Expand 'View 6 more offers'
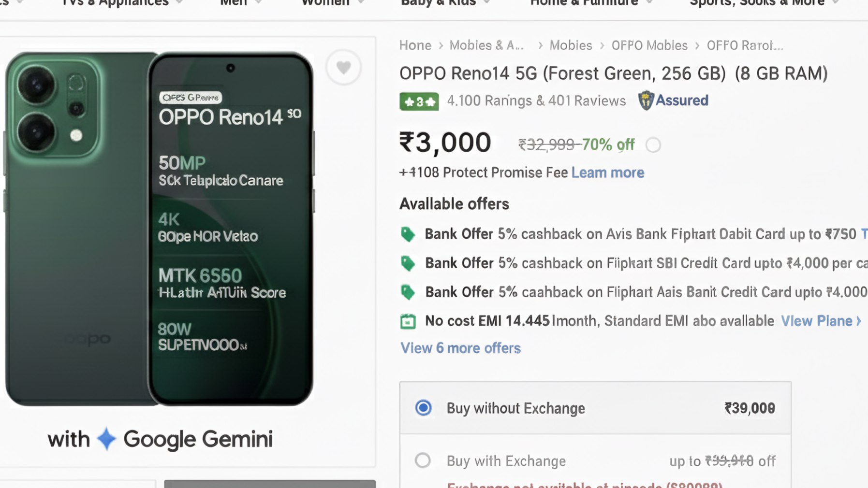The image size is (868, 488). click(460, 348)
